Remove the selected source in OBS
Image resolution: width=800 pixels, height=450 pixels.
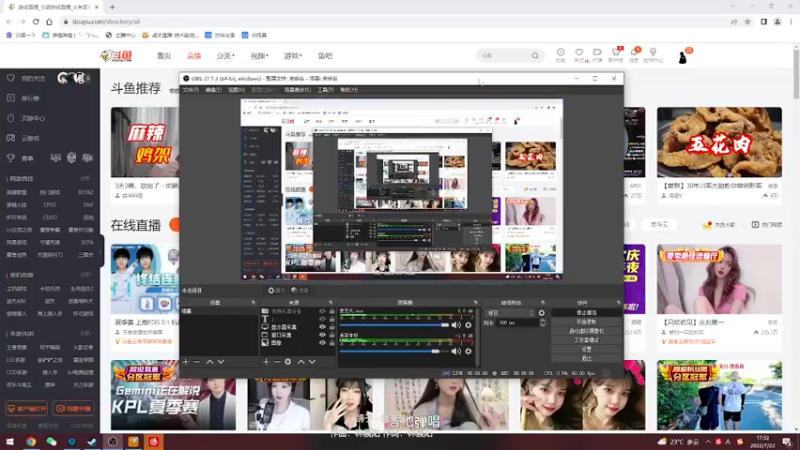tap(277, 362)
